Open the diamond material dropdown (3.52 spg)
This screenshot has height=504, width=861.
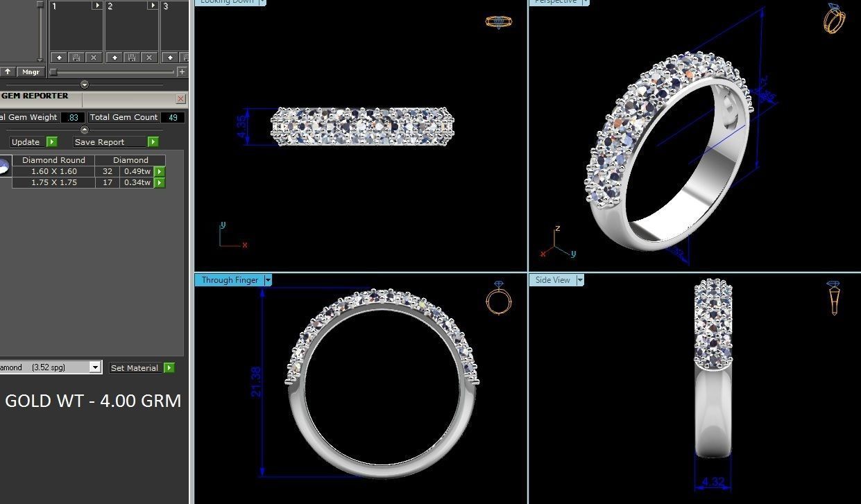[95, 367]
